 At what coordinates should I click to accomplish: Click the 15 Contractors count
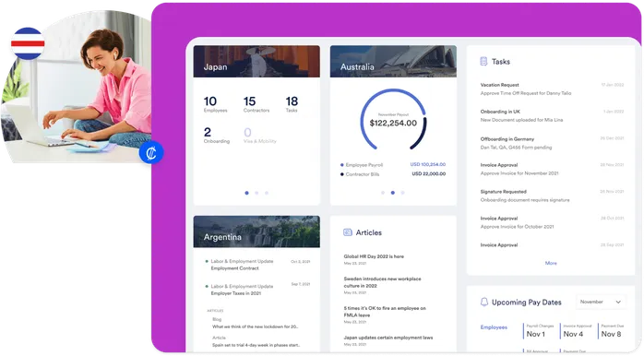tap(256, 104)
